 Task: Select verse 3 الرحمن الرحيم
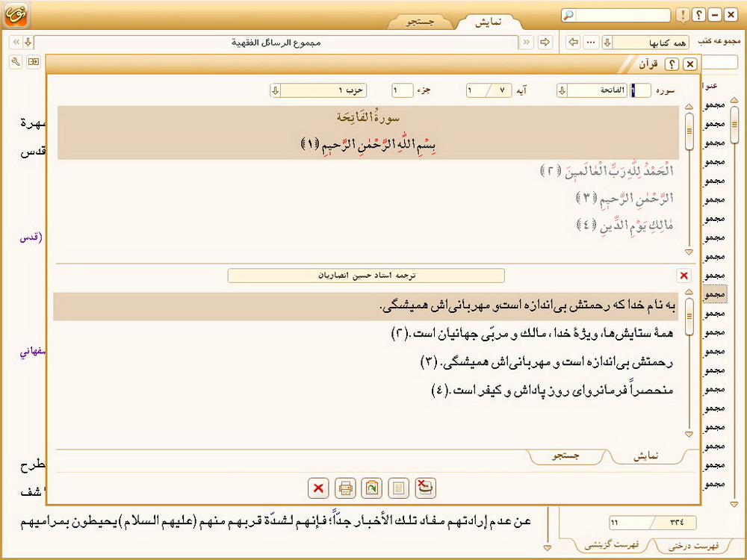pos(624,198)
